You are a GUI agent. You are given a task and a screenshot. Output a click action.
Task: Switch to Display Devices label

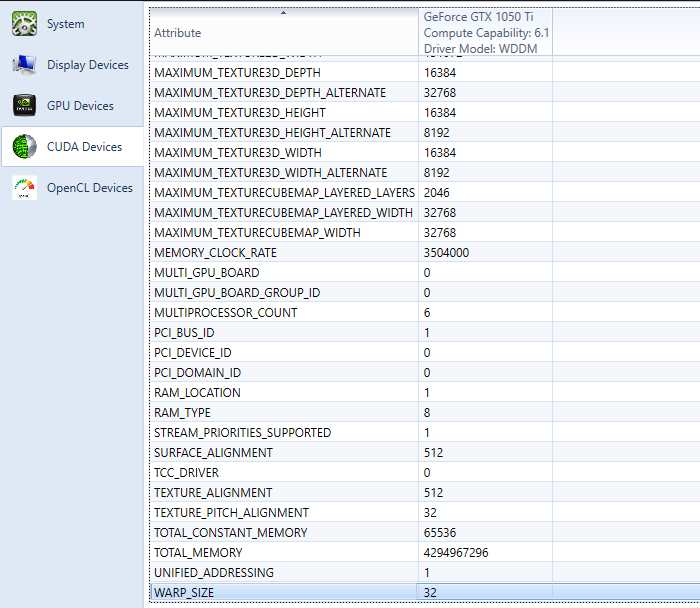[88, 65]
